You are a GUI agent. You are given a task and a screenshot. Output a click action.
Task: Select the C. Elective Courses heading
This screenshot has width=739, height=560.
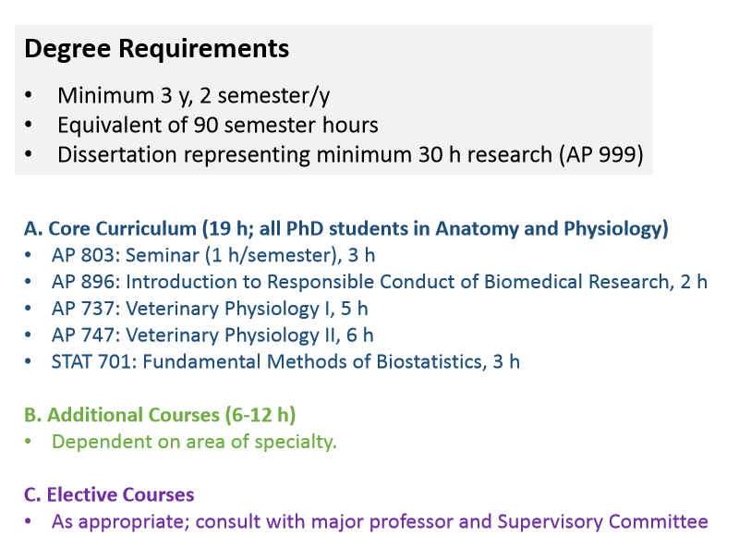[109, 495]
